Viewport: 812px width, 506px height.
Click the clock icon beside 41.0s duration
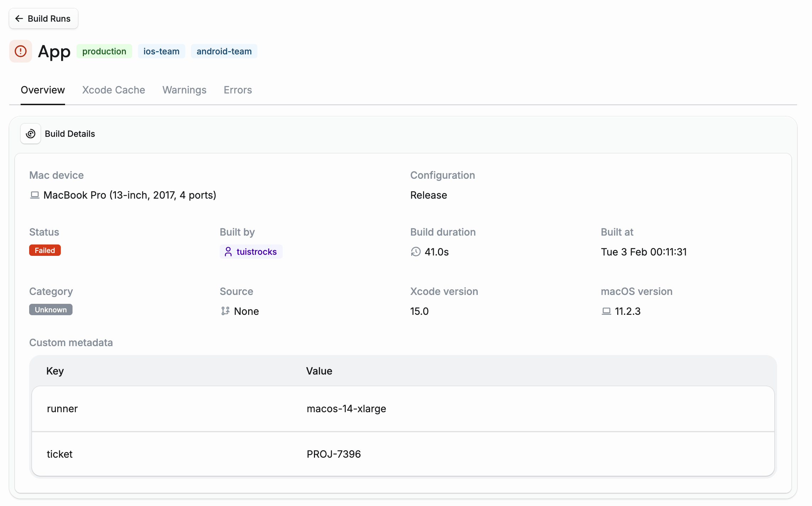415,252
